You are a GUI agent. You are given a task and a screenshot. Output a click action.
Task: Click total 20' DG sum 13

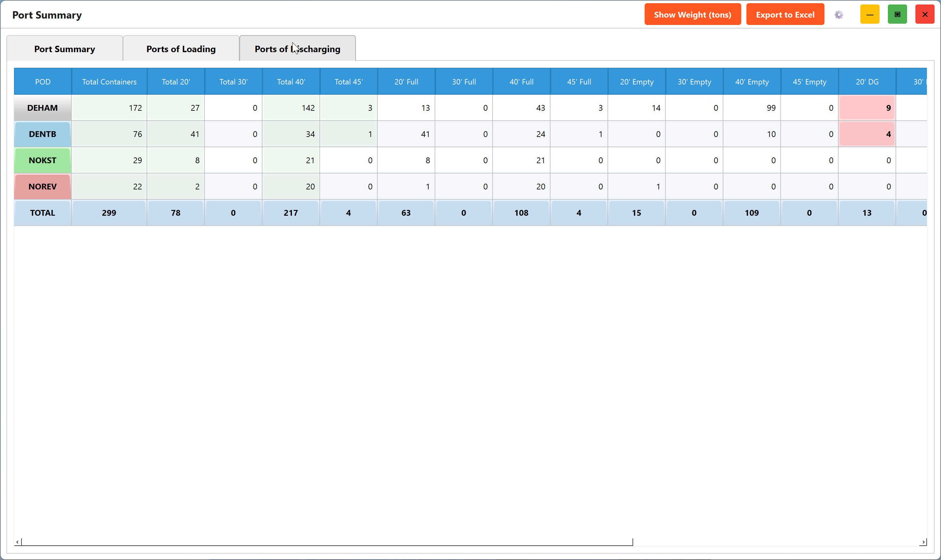pyautogui.click(x=867, y=212)
